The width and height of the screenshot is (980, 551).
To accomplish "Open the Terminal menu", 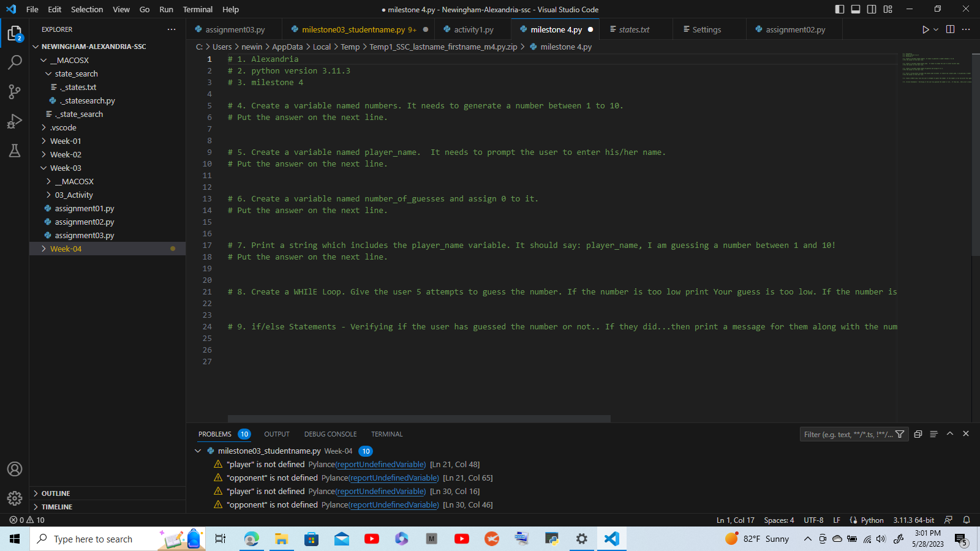I will click(197, 9).
